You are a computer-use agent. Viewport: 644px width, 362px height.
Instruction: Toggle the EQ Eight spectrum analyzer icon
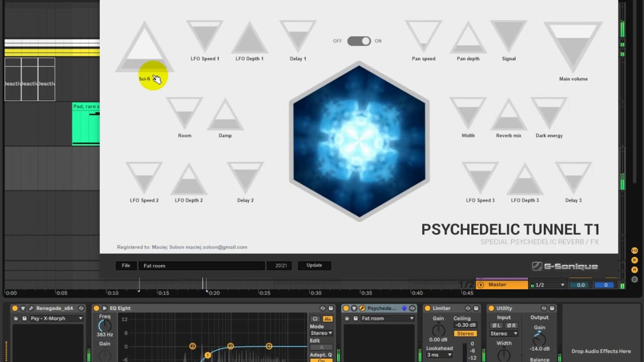328,319
